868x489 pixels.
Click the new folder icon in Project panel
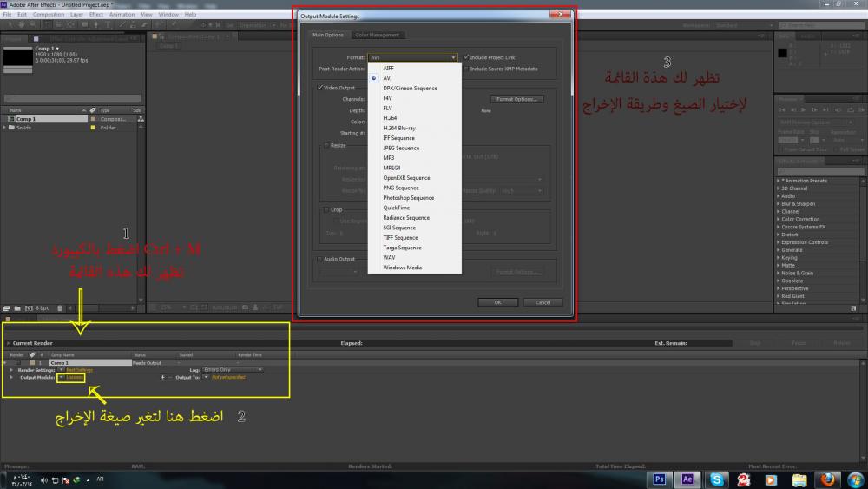coord(17,308)
